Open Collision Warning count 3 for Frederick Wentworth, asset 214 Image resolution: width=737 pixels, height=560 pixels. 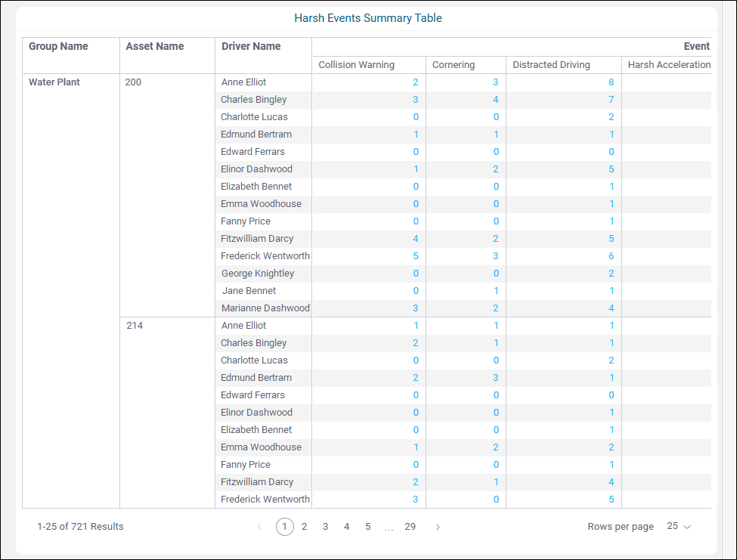(x=416, y=500)
